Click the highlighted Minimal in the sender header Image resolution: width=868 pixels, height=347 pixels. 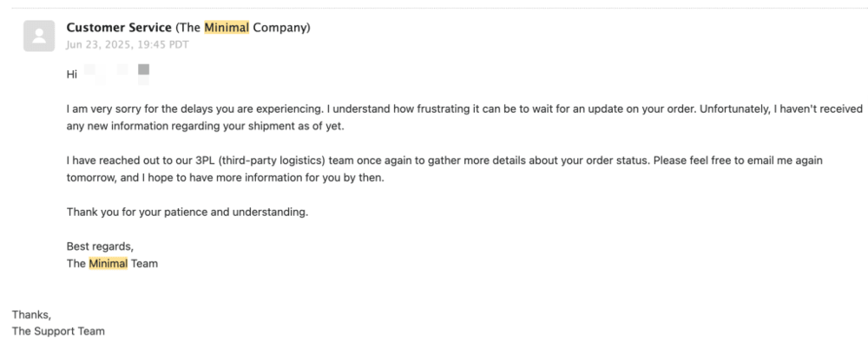point(227,28)
